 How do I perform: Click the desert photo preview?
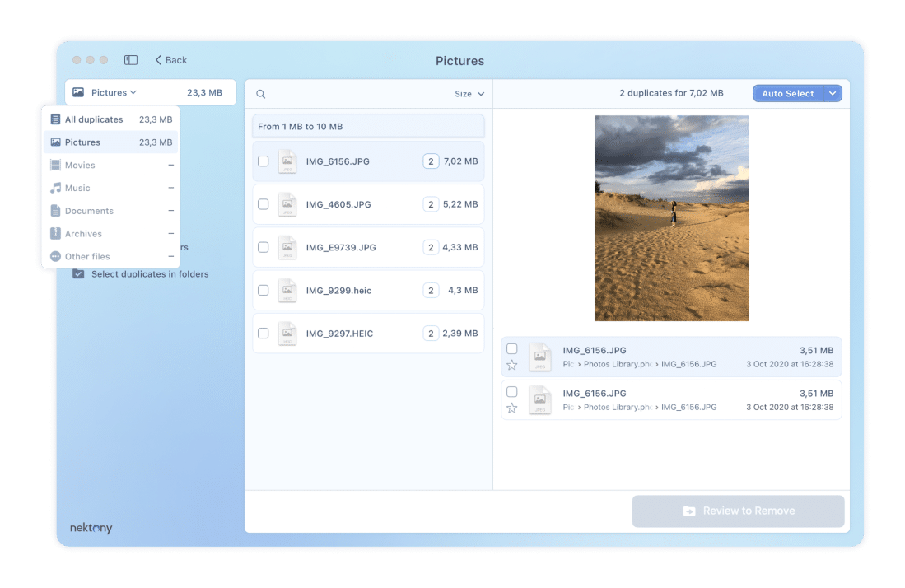[x=671, y=218]
